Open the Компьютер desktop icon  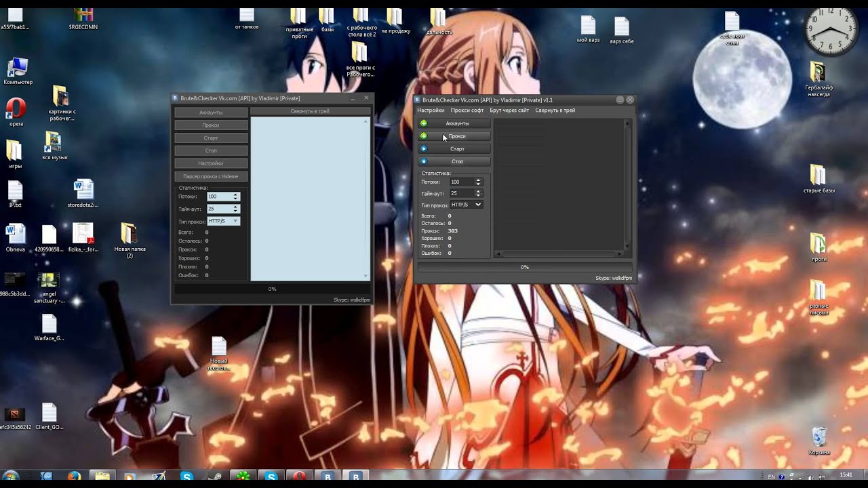click(x=18, y=72)
